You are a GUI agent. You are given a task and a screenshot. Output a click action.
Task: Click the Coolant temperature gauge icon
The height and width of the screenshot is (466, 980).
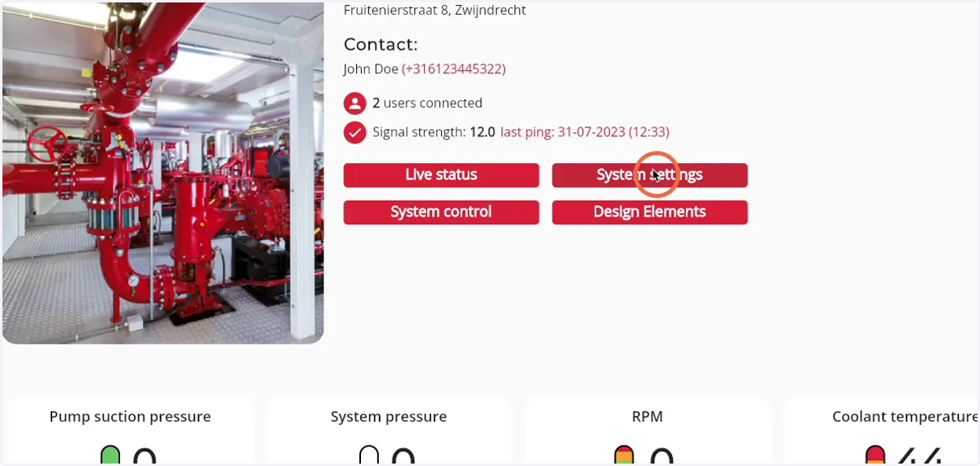coord(875,455)
